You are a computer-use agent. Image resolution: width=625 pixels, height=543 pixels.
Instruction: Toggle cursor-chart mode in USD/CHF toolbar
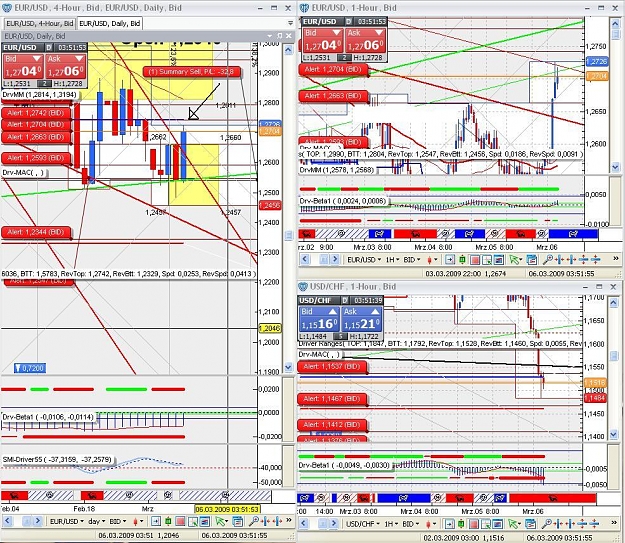[x=486, y=524]
